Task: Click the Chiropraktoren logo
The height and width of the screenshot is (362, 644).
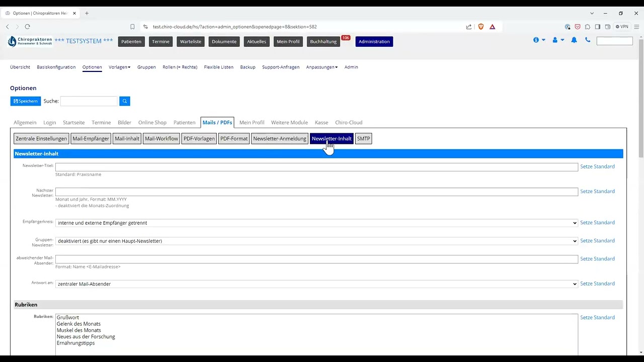Action: (x=30, y=41)
